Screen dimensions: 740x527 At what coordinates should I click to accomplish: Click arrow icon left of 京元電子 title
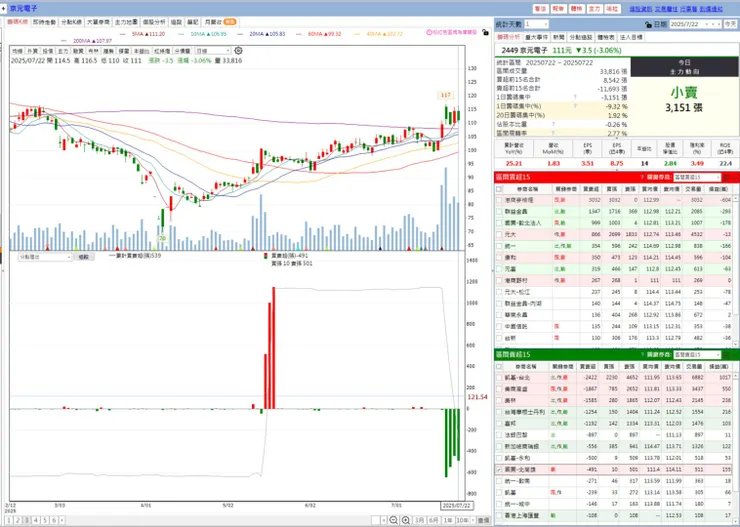4,8
